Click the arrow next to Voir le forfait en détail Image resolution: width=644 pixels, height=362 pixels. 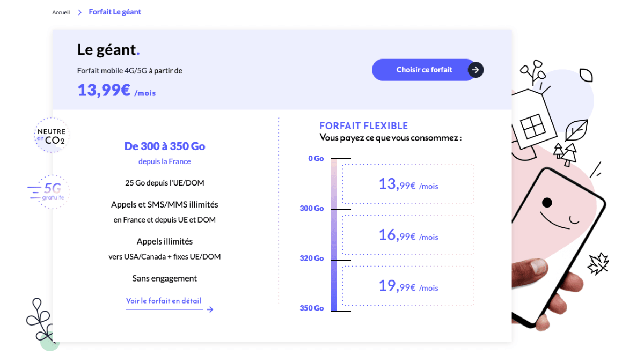coord(210,309)
